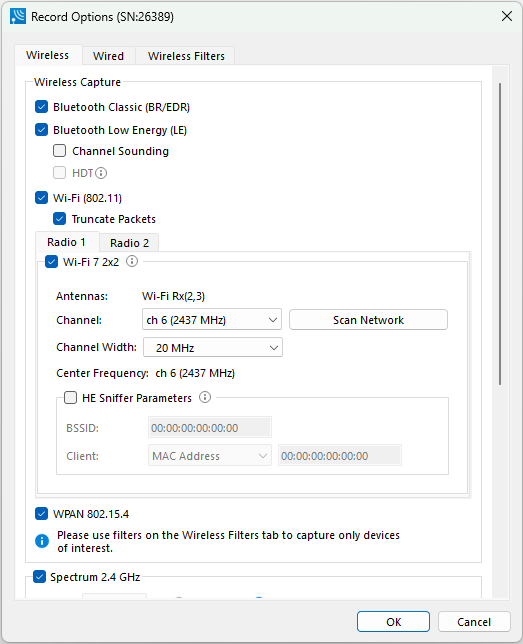This screenshot has width=523, height=644.
Task: Click the HDT info icon
Action: pyautogui.click(x=101, y=173)
